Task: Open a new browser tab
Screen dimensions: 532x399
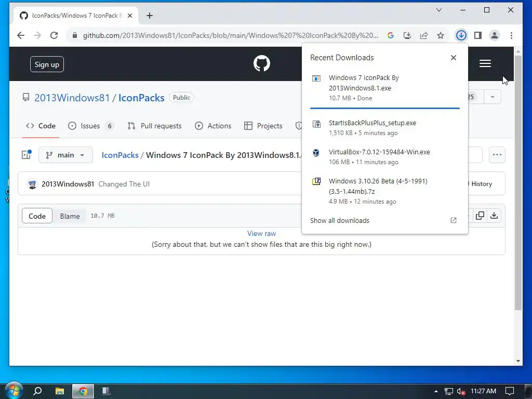Action: (149, 16)
